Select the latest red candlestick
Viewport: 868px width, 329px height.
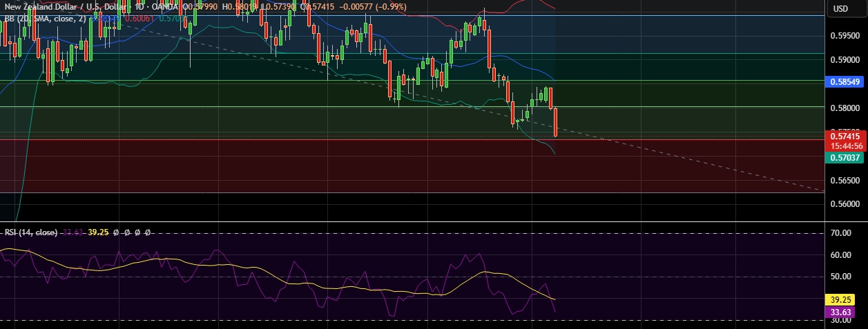pos(556,122)
